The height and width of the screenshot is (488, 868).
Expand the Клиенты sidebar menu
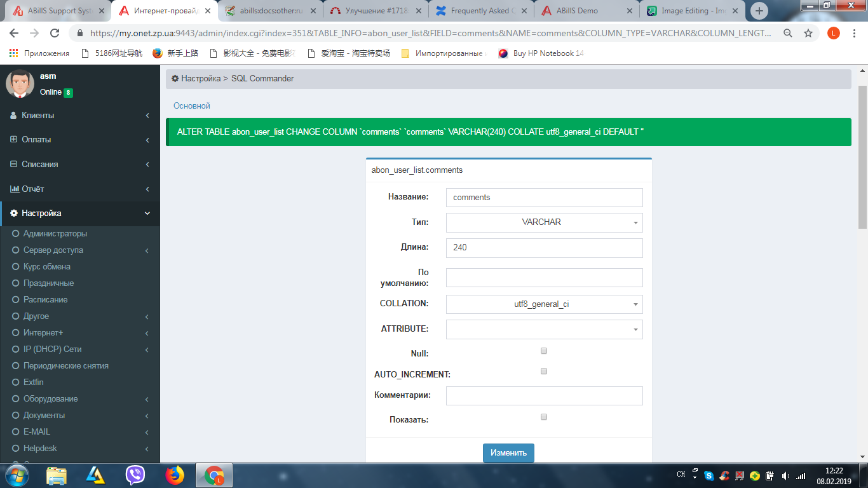(x=79, y=115)
